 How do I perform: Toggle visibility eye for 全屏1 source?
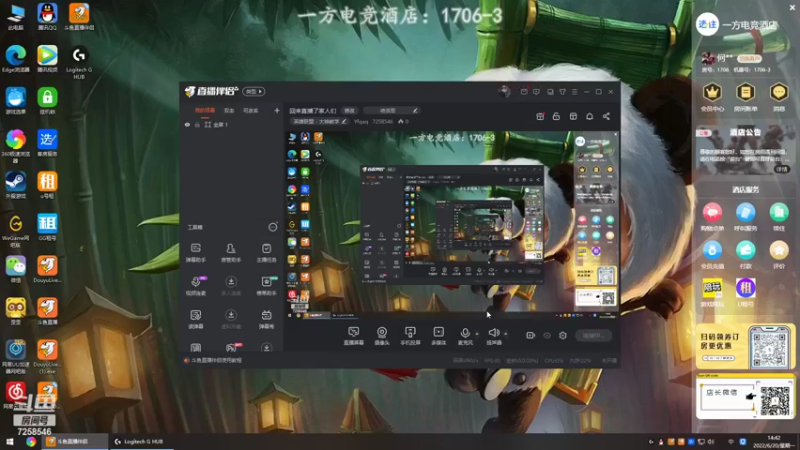(x=187, y=125)
